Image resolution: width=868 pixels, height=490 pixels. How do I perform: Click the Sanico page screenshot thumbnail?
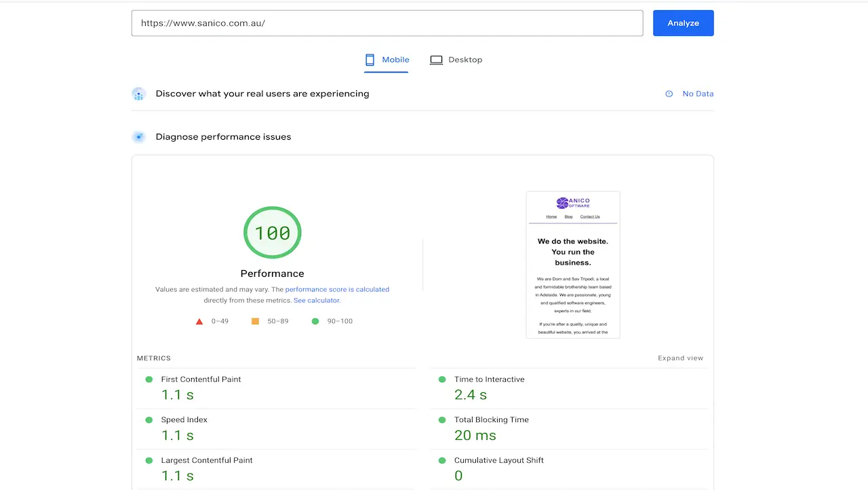(573, 265)
